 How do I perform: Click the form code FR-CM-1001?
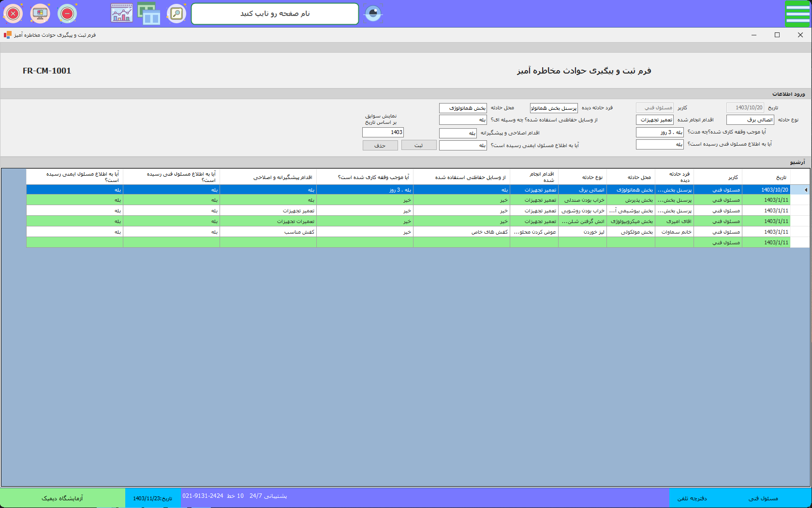pos(47,71)
